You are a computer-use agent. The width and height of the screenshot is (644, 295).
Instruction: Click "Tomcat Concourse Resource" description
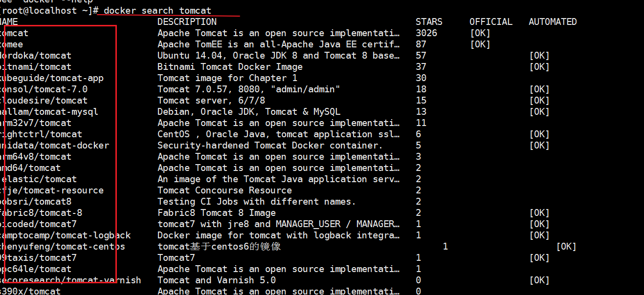point(224,190)
